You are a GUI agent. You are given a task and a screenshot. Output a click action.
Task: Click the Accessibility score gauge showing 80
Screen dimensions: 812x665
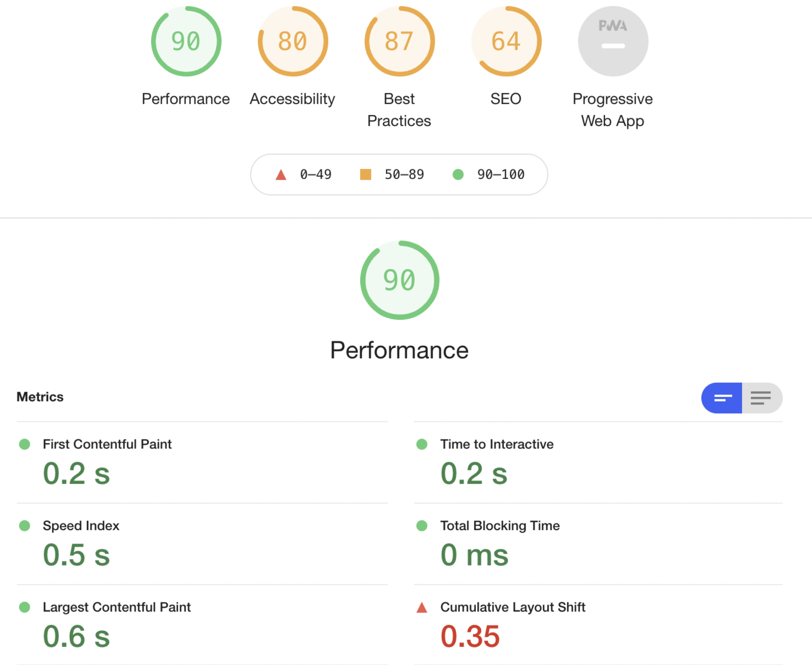coord(293,41)
